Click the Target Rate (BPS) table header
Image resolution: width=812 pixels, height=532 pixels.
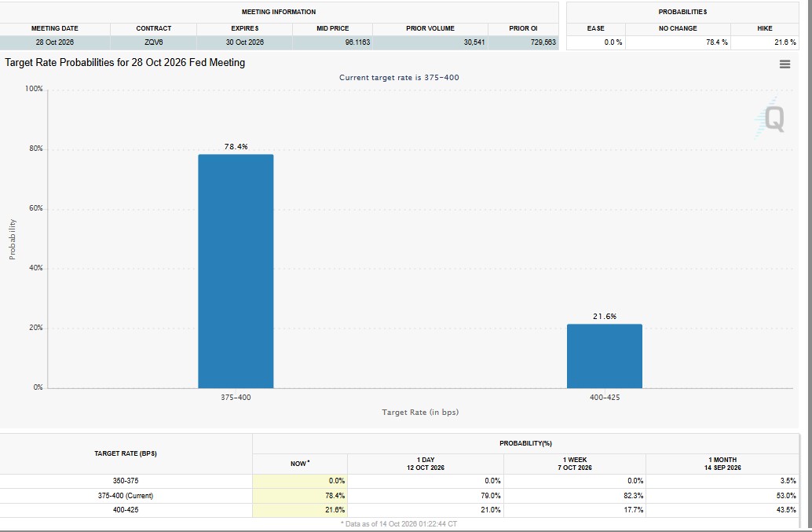point(126,453)
